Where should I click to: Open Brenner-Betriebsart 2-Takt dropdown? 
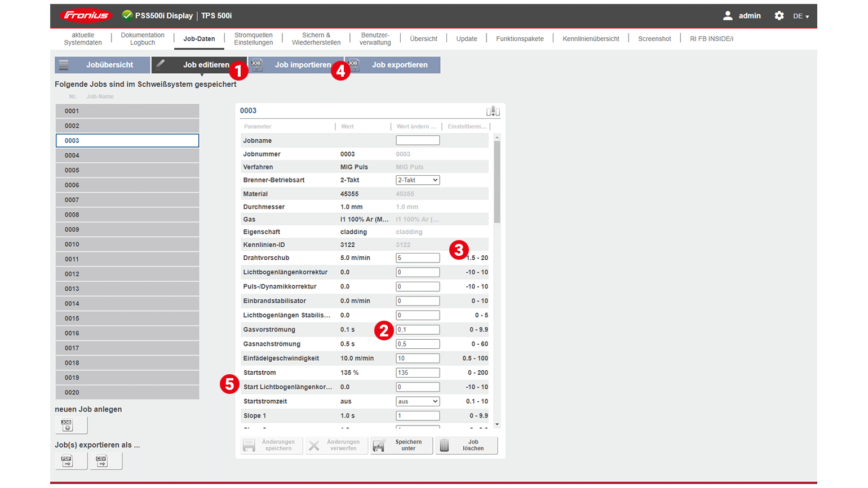(418, 180)
